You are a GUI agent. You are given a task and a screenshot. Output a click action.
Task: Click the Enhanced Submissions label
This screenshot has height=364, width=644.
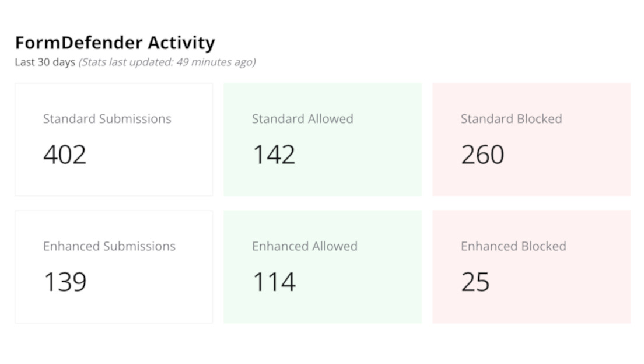[x=109, y=246]
